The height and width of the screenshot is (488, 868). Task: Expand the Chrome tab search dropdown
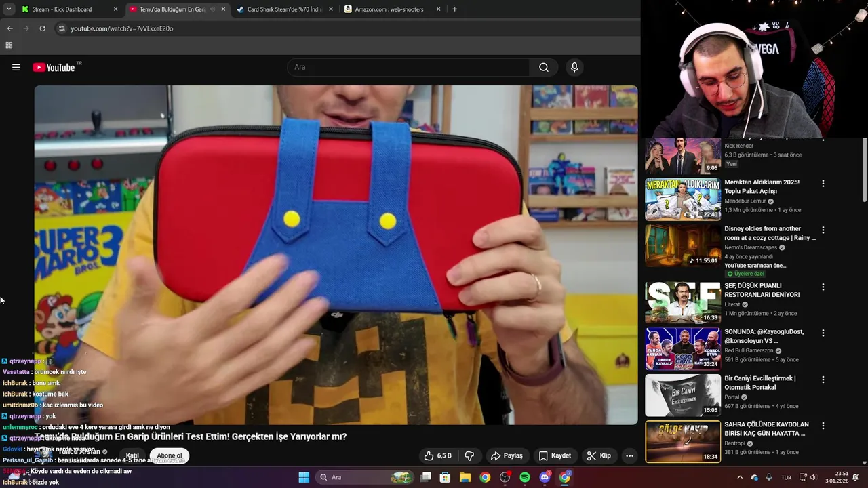pos(9,9)
